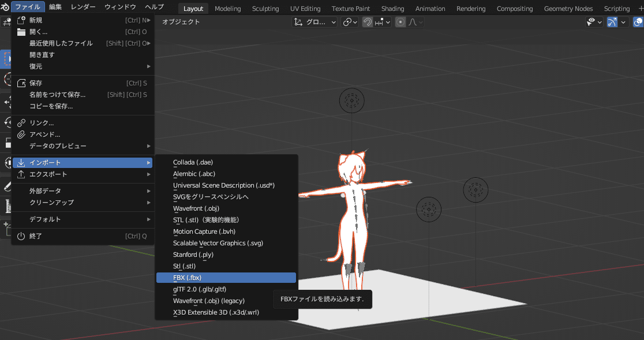Choose STL (.stl) (実験的機能) importer
The height and width of the screenshot is (340, 644).
tap(226, 220)
